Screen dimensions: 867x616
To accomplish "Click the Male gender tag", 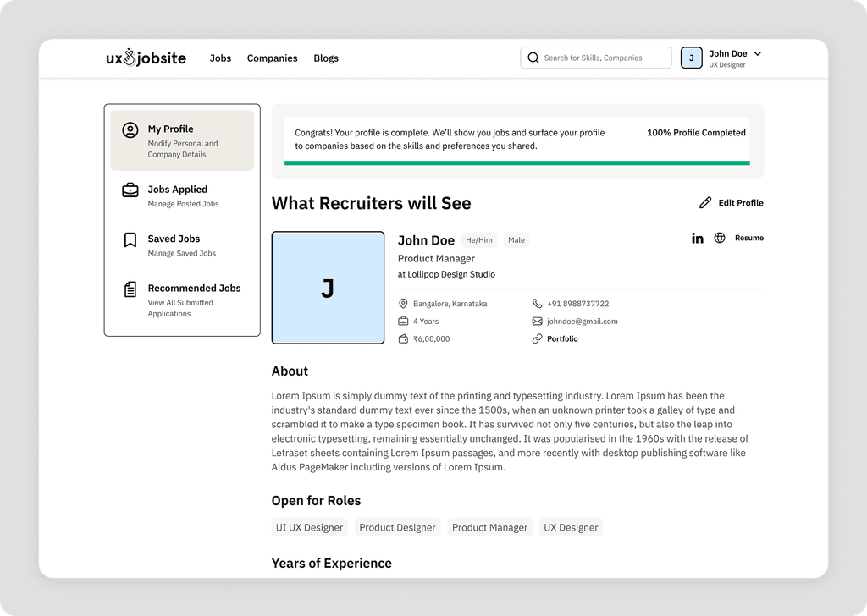I will click(x=516, y=239).
